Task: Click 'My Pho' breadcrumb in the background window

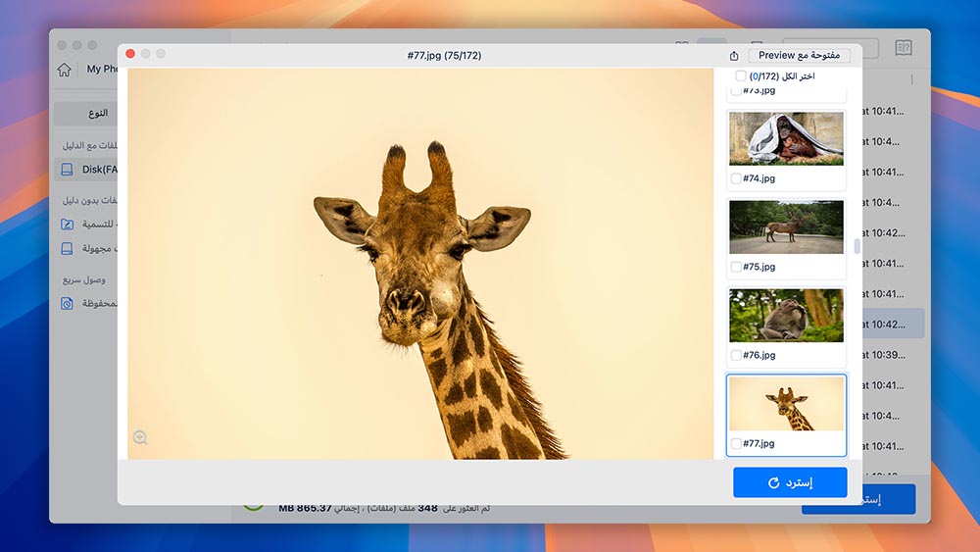Action: pos(102,69)
